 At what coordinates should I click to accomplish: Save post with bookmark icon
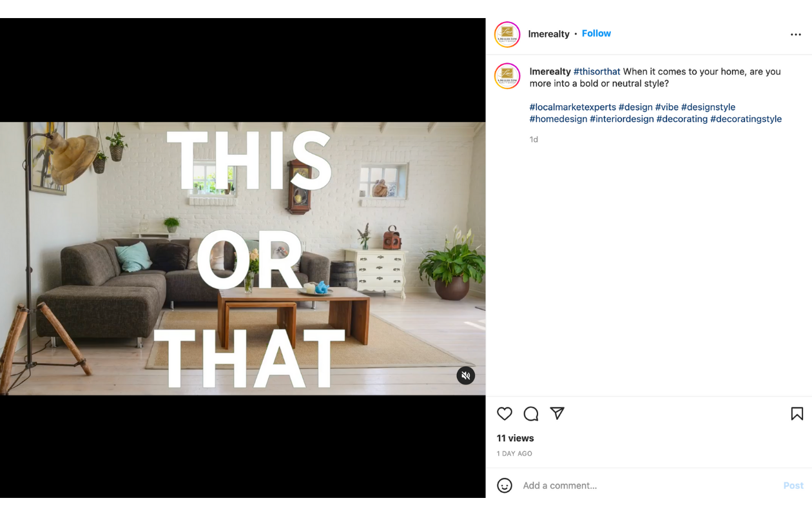pyautogui.click(x=797, y=414)
